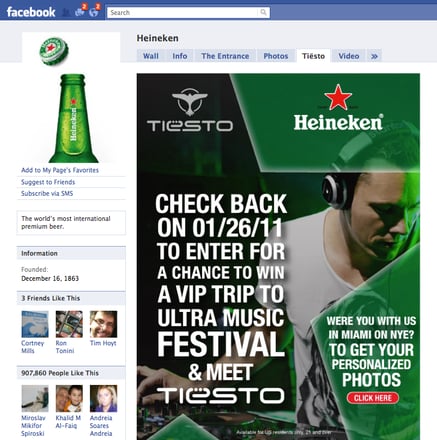Viewport: 437px width, 440px height.
Task: Open the notifications globe icon
Action: click(x=94, y=11)
